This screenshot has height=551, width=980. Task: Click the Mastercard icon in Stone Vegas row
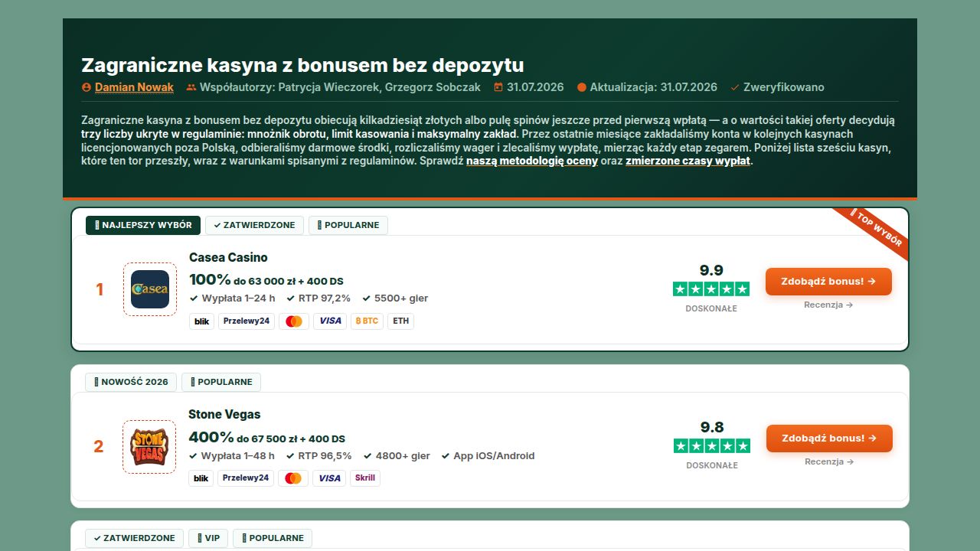tap(293, 478)
